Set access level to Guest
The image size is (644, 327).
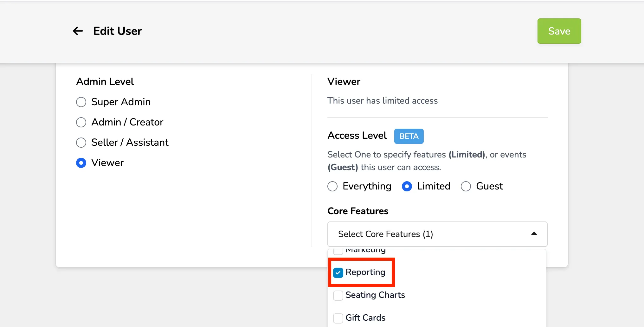point(466,186)
